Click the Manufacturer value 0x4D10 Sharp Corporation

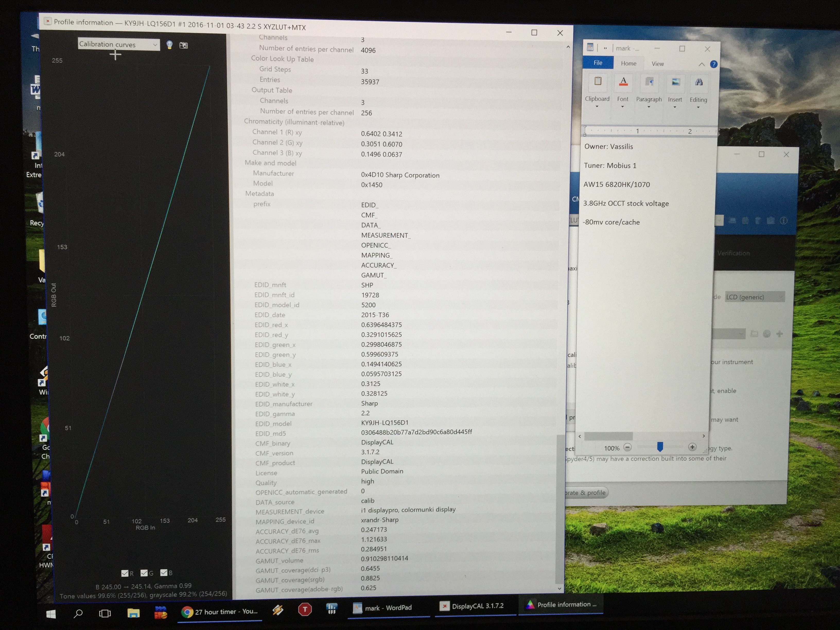click(x=400, y=175)
